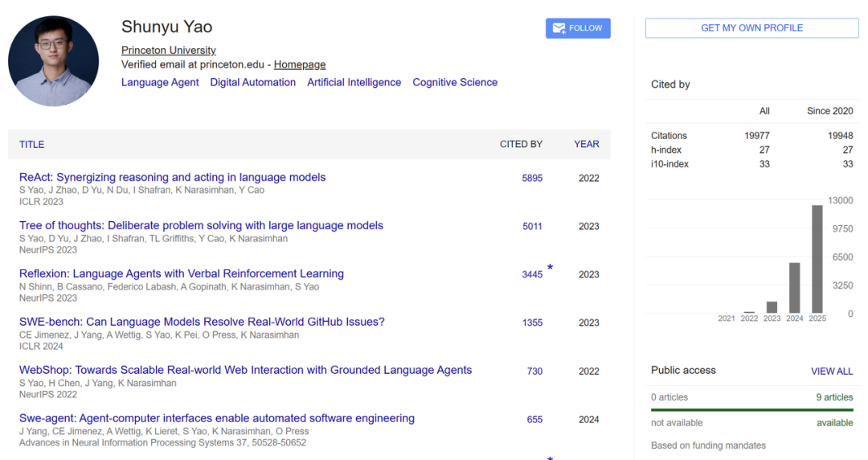Select the Language Agent interest tag
The width and height of the screenshot is (868, 460).
coord(160,82)
